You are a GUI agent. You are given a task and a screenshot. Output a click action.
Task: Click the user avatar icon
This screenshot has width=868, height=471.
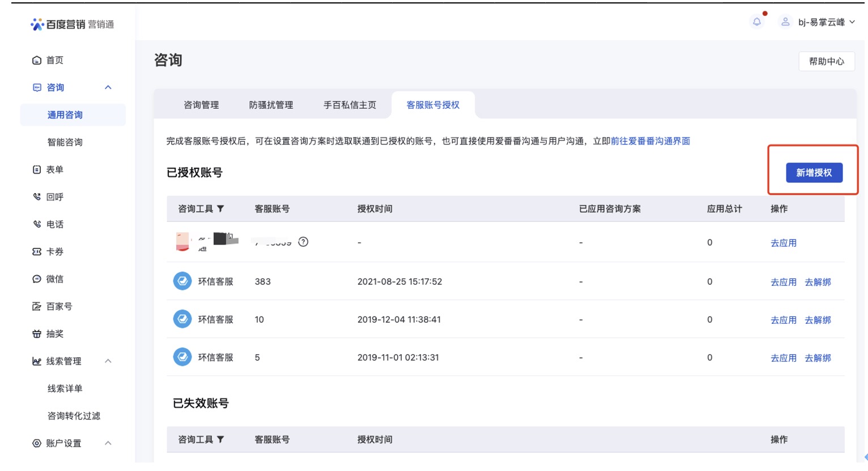(x=785, y=22)
